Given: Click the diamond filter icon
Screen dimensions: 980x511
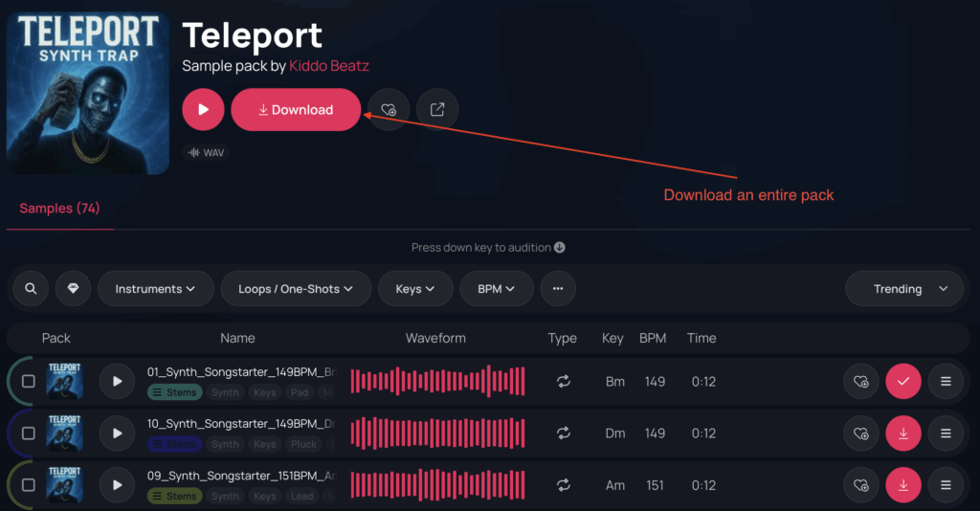Looking at the screenshot, I should tap(74, 289).
